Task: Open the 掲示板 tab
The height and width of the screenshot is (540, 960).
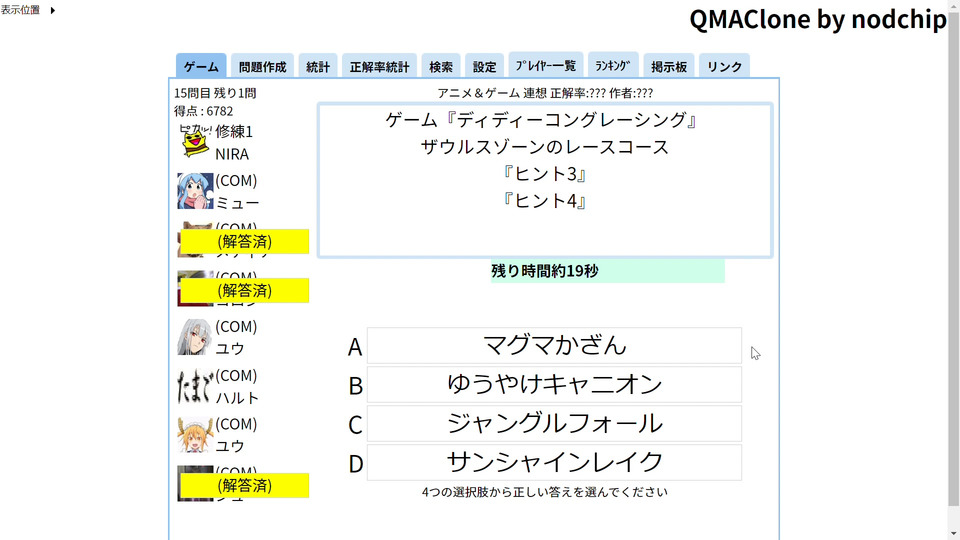Action: 669,66
